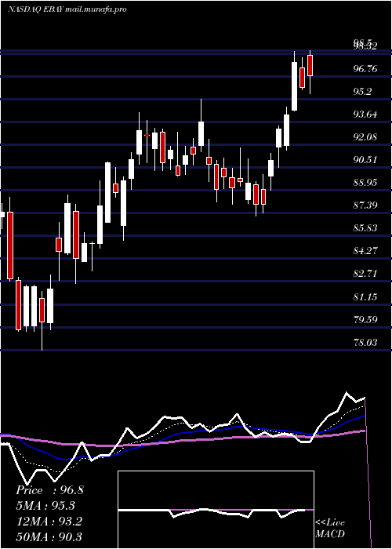The image size is (392, 549).
Task: Select the 88.95 price axis label
Action: coord(365,183)
